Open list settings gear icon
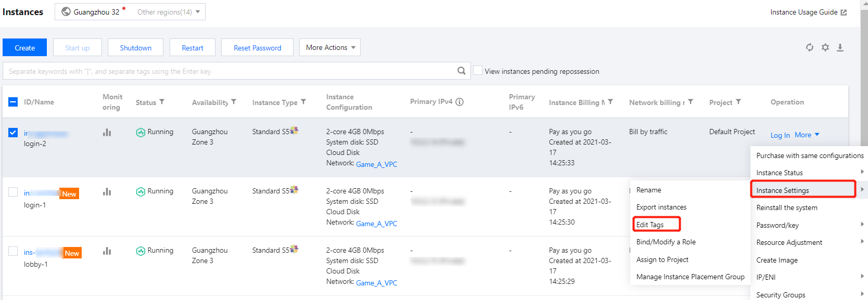 click(x=825, y=47)
